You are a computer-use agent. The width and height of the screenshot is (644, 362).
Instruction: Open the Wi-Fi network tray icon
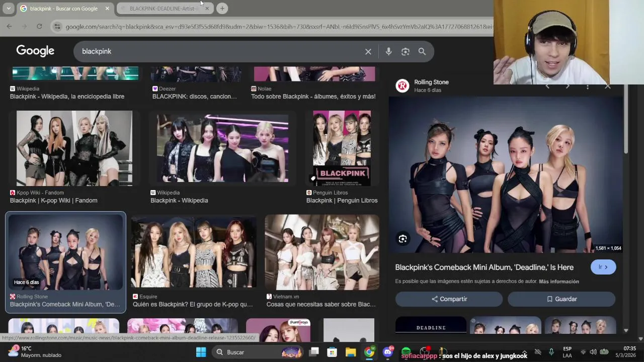583,352
